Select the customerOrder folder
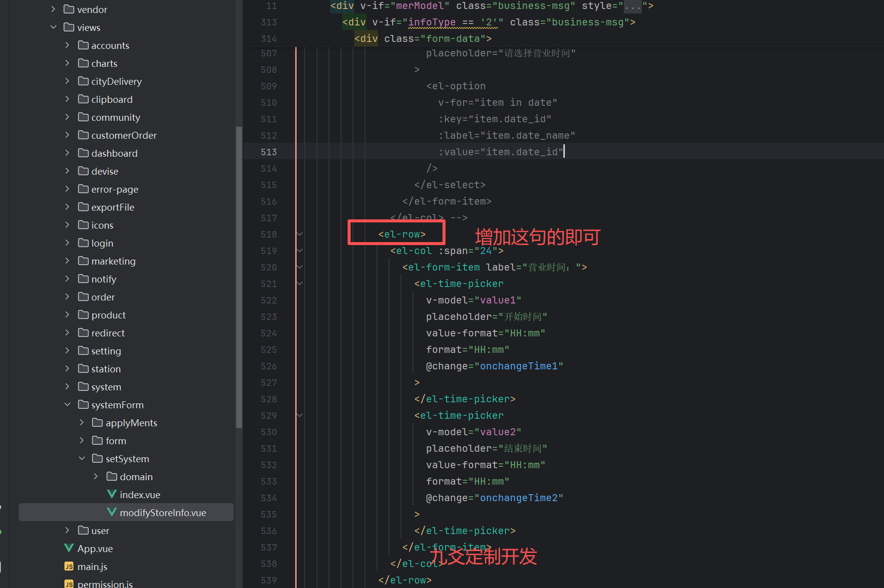 124,135
